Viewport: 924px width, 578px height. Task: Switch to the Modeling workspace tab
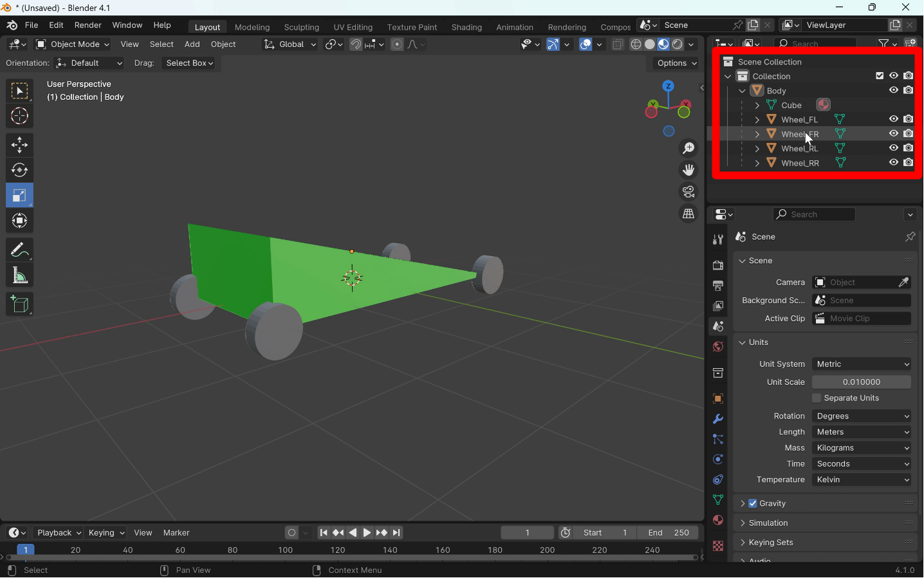(252, 27)
